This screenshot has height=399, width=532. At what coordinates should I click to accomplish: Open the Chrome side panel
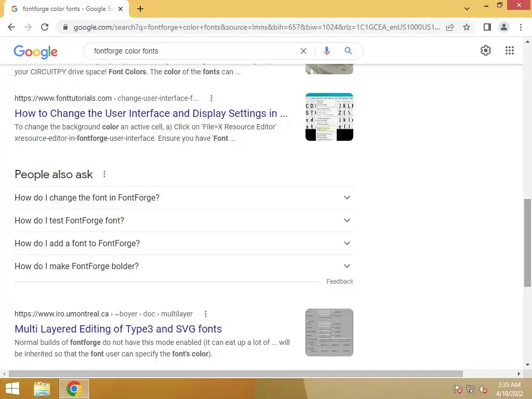487,27
